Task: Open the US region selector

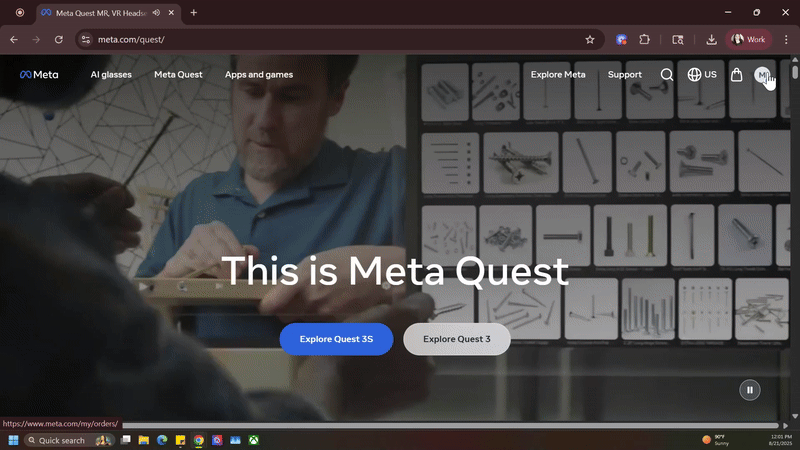Action: click(702, 75)
